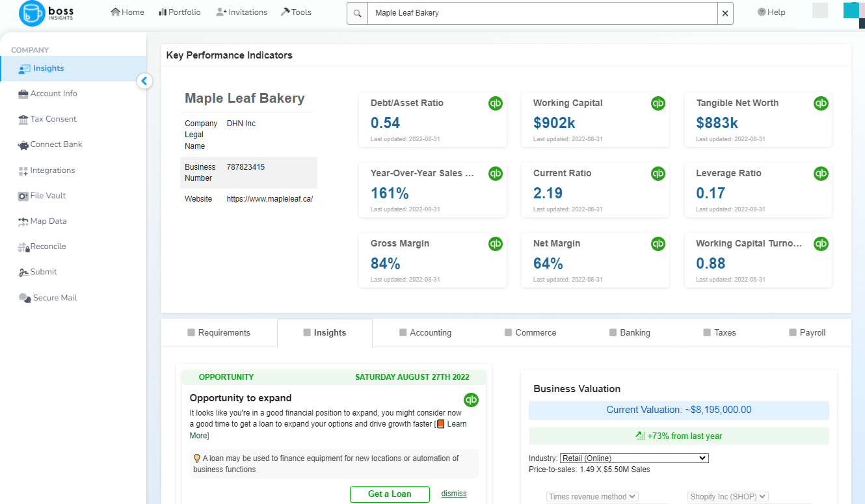Viewport: 865px width, 504px height.
Task: Click QuickBooks icon on Debt/Asset Ratio card
Action: (x=496, y=103)
